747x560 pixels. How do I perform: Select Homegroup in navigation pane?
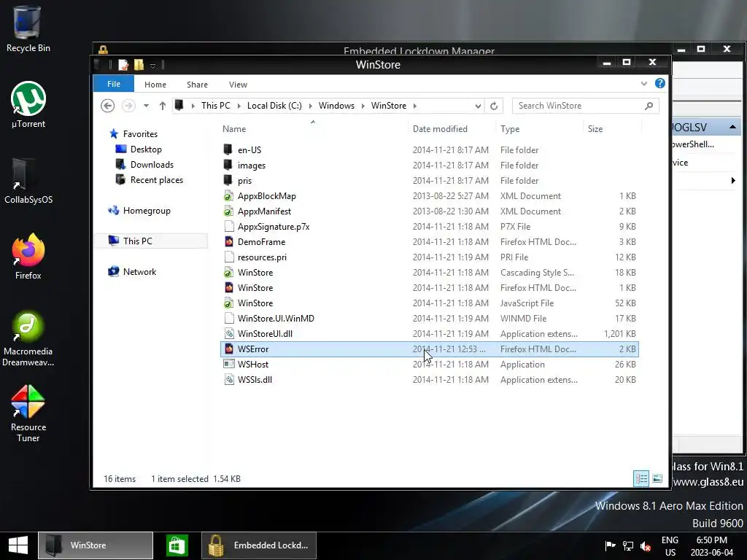point(139,211)
